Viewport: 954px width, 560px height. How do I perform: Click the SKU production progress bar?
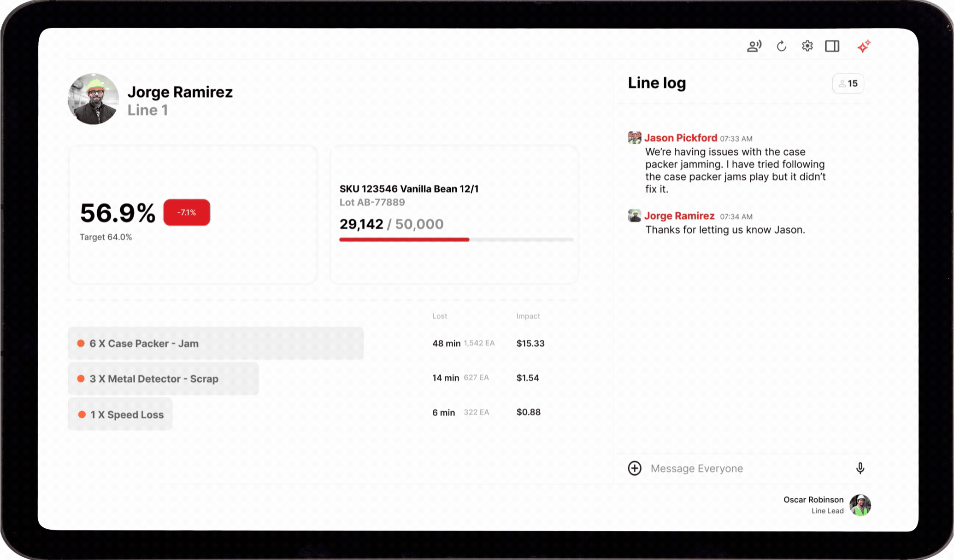click(x=456, y=239)
